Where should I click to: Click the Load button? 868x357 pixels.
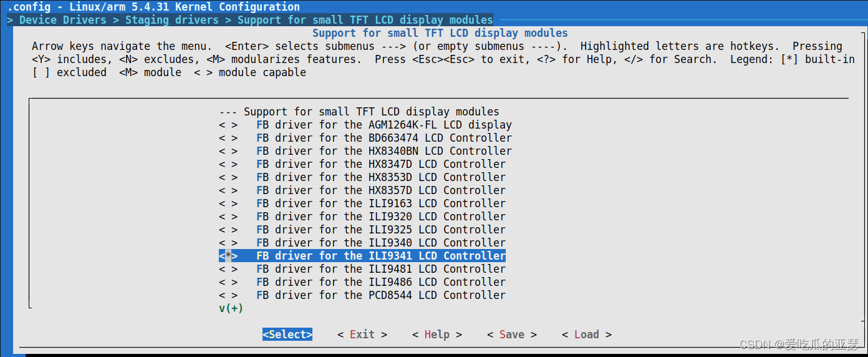click(x=587, y=335)
